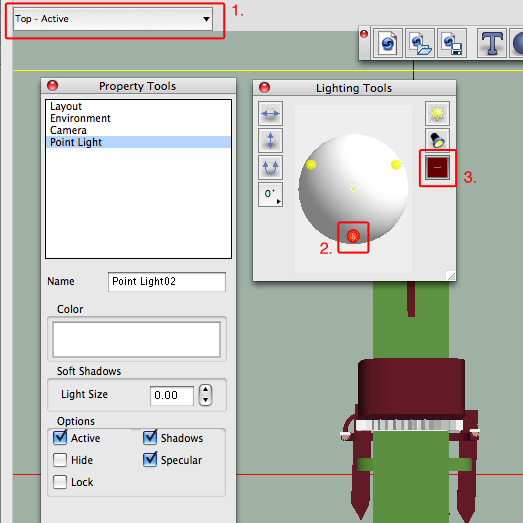Viewport: 523px width, 523px height.
Task: Select the horizontal move tool in Lighting Tools
Action: click(270, 113)
